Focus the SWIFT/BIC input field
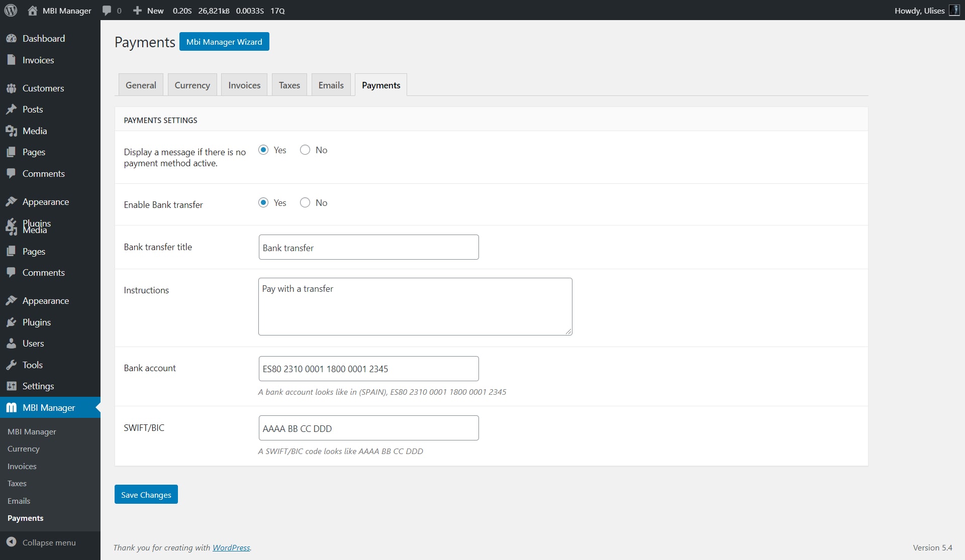 pos(368,428)
